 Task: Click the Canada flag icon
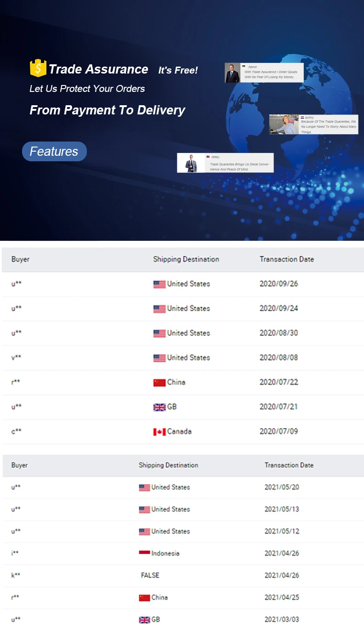pyautogui.click(x=159, y=432)
